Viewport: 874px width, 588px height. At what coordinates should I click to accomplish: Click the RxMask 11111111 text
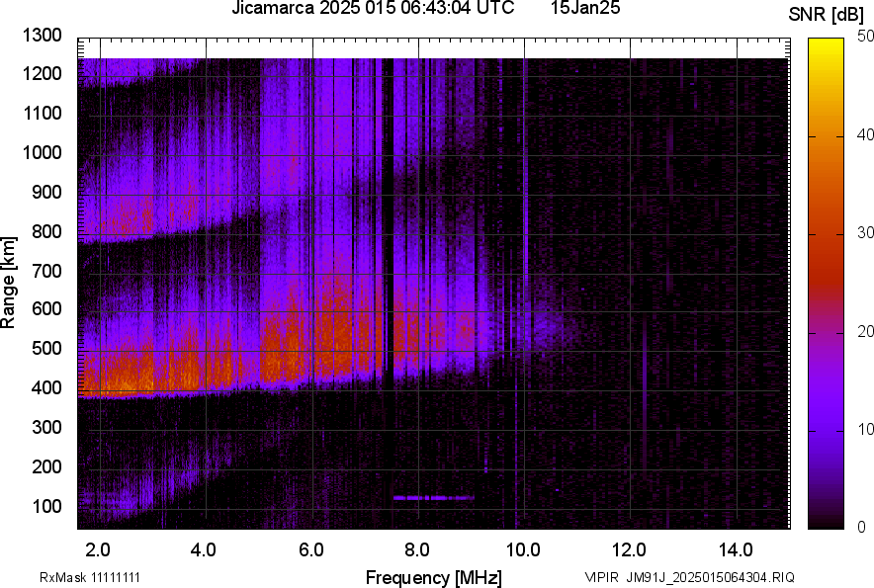tap(96, 577)
